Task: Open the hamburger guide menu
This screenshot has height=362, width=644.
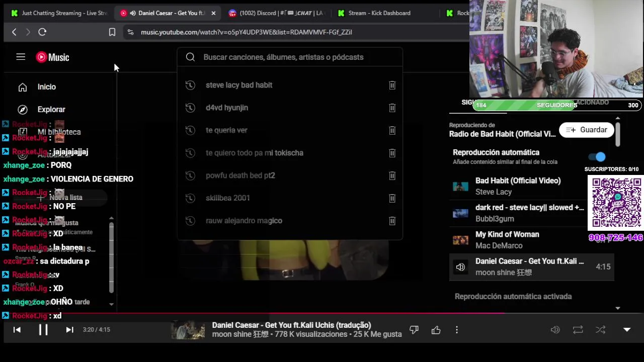Action: pyautogui.click(x=21, y=57)
